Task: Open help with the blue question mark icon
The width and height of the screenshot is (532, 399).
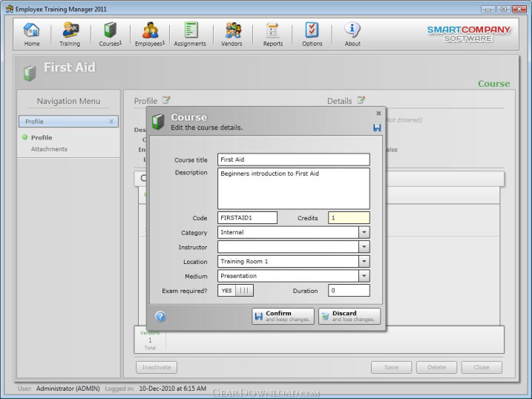Action: 160,316
